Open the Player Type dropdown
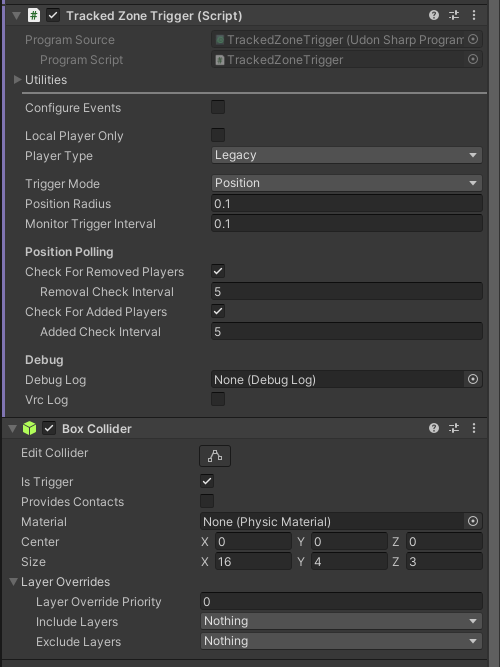500x667 pixels. 347,155
